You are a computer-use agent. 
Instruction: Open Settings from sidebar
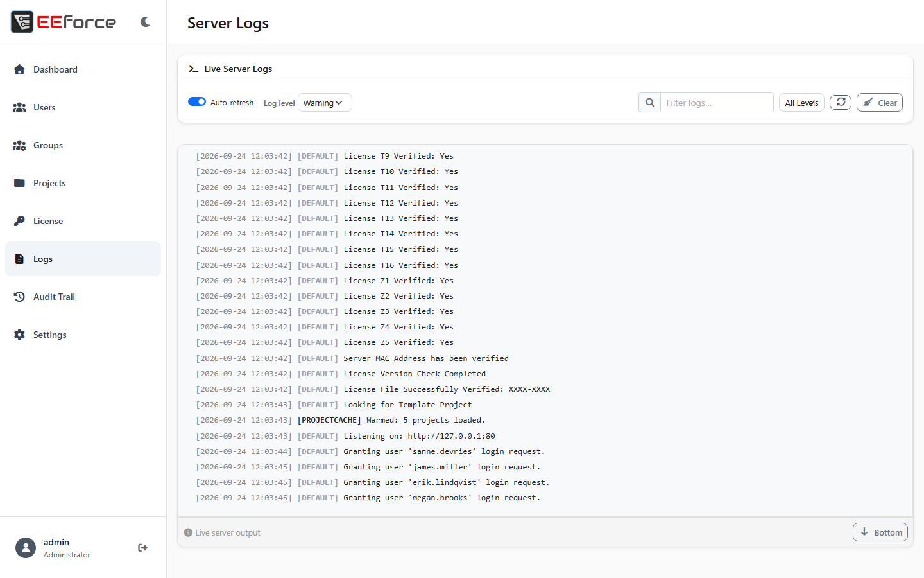tap(83, 335)
